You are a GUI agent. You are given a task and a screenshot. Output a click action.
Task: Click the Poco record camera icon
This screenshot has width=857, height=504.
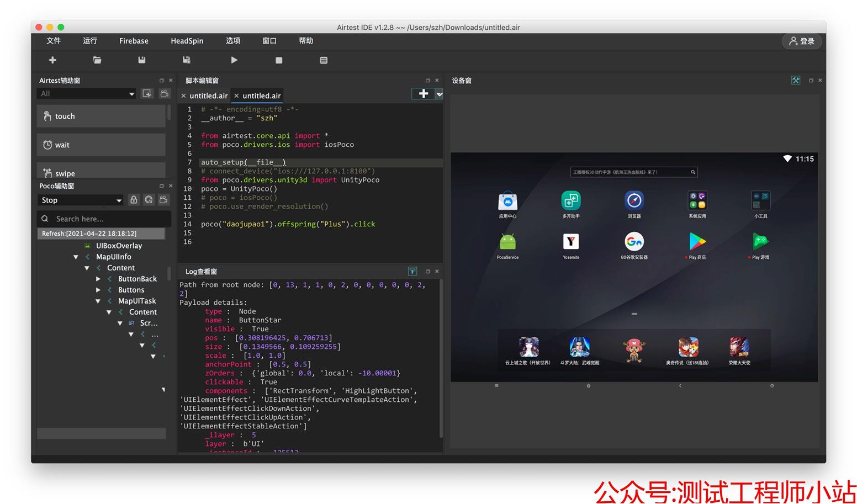163,200
